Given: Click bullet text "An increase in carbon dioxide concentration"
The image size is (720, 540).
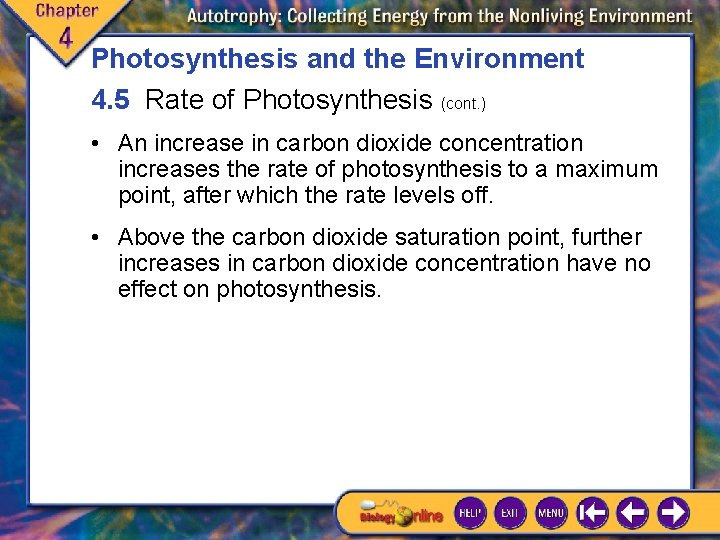Looking at the screenshot, I should [350, 143].
